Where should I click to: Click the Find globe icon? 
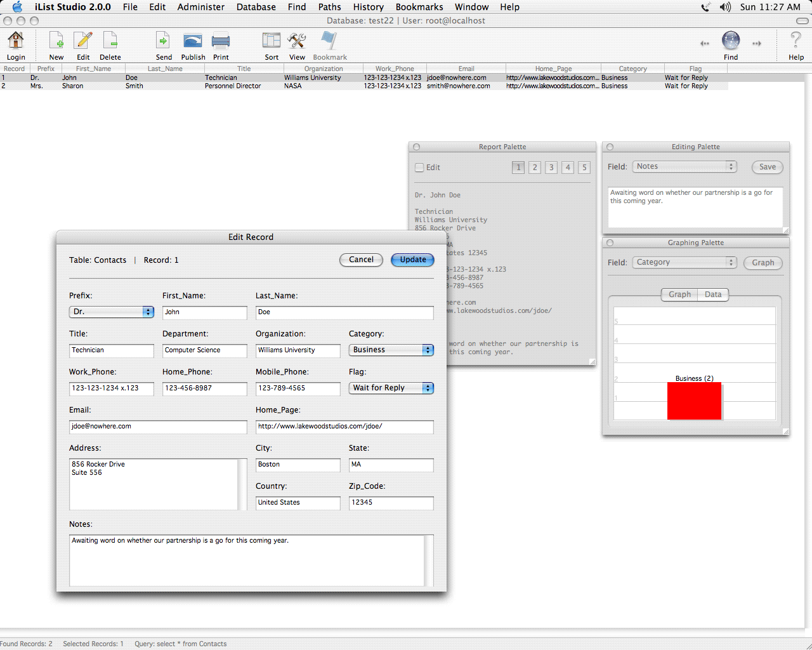[731, 41]
